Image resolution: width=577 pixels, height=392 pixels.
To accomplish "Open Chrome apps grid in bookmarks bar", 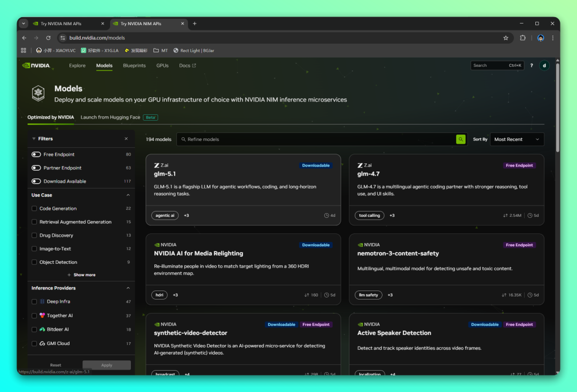I will (x=24, y=51).
